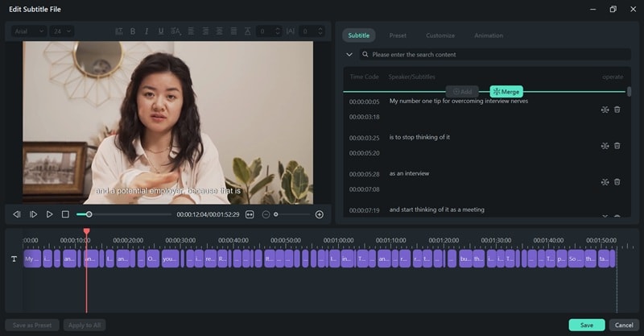
Task: Click the end time code 00:00:03:18
Action: [x=365, y=117]
